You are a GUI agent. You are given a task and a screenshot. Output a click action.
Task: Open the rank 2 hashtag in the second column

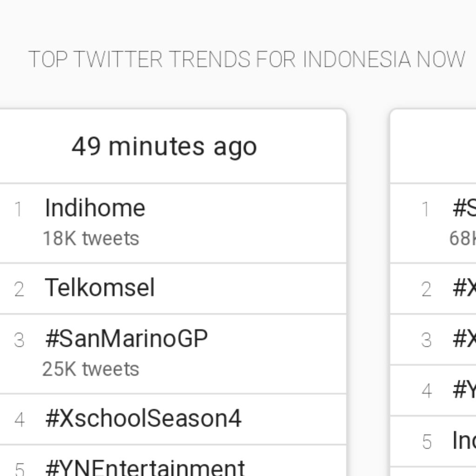tap(464, 288)
